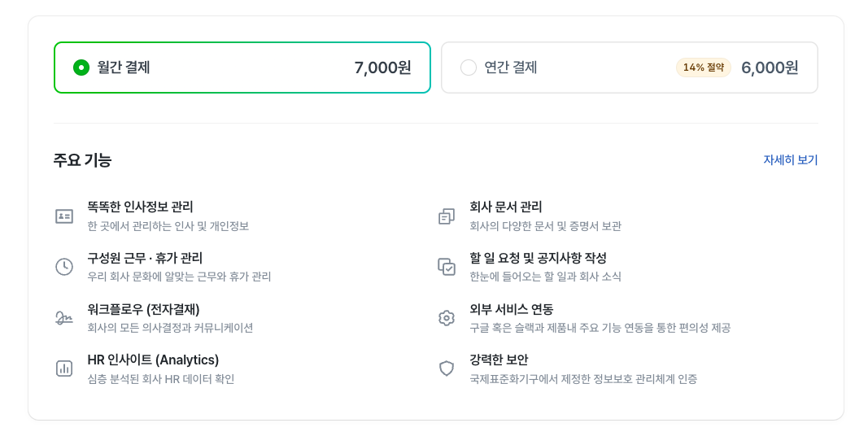Click the 회사 문서 관리 title
Viewport: 868px width, 436px height.
coord(506,207)
